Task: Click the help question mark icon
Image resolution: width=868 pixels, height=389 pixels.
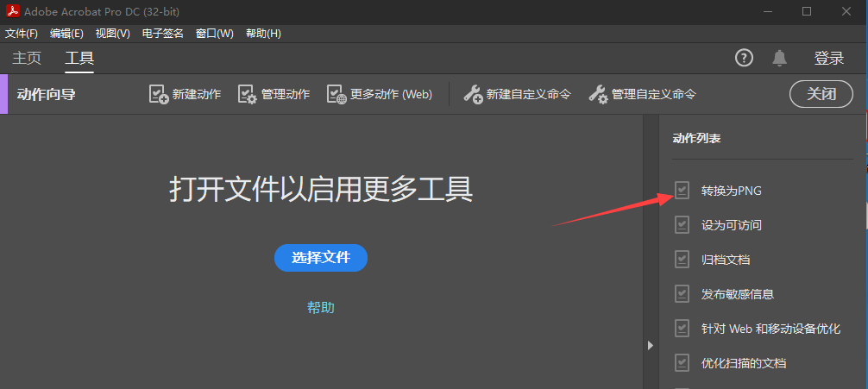Action: click(744, 58)
